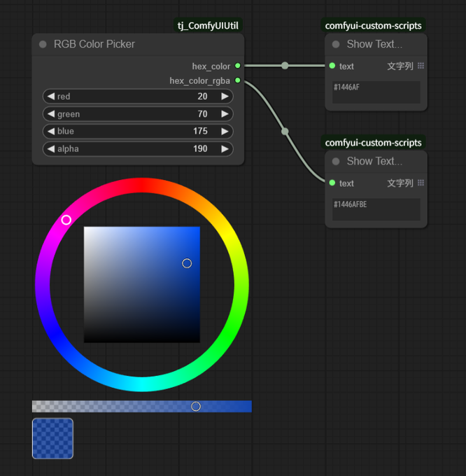Click the lower comfyui-custom-scripts badge
This screenshot has width=466, height=476.
click(373, 143)
